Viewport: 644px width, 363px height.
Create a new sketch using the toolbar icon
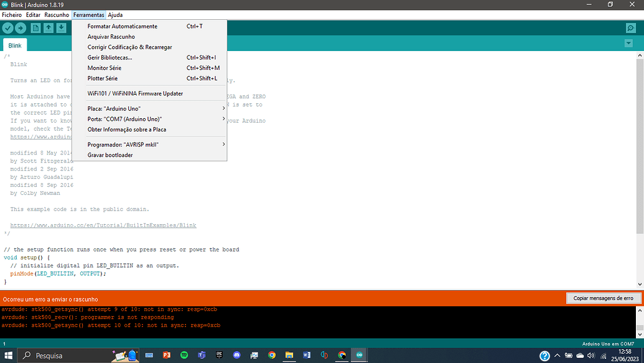[35, 27]
